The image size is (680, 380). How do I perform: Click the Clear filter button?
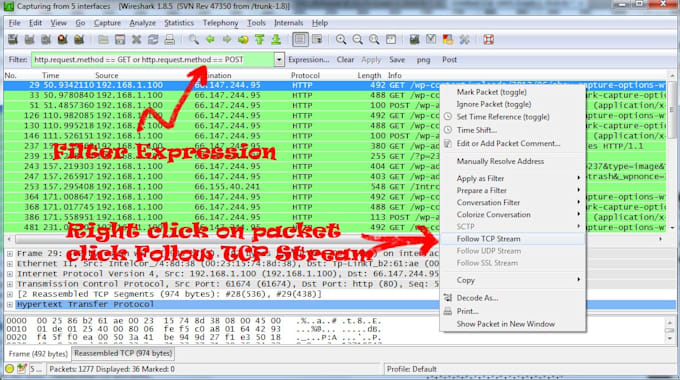[x=345, y=60]
